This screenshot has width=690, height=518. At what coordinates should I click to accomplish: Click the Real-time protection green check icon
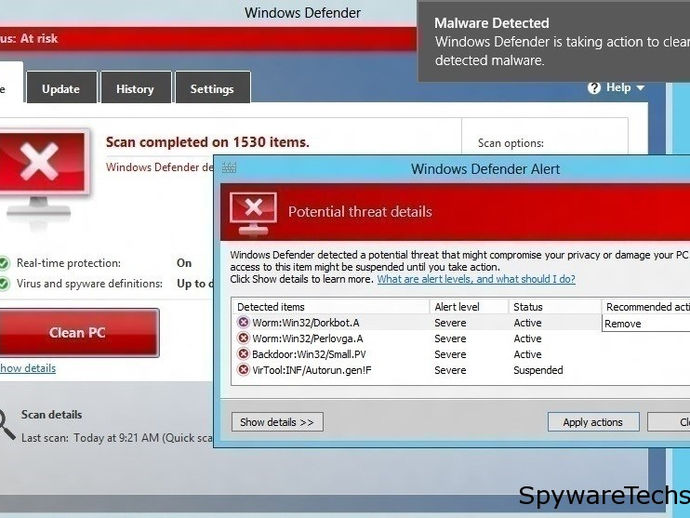[x=4, y=263]
